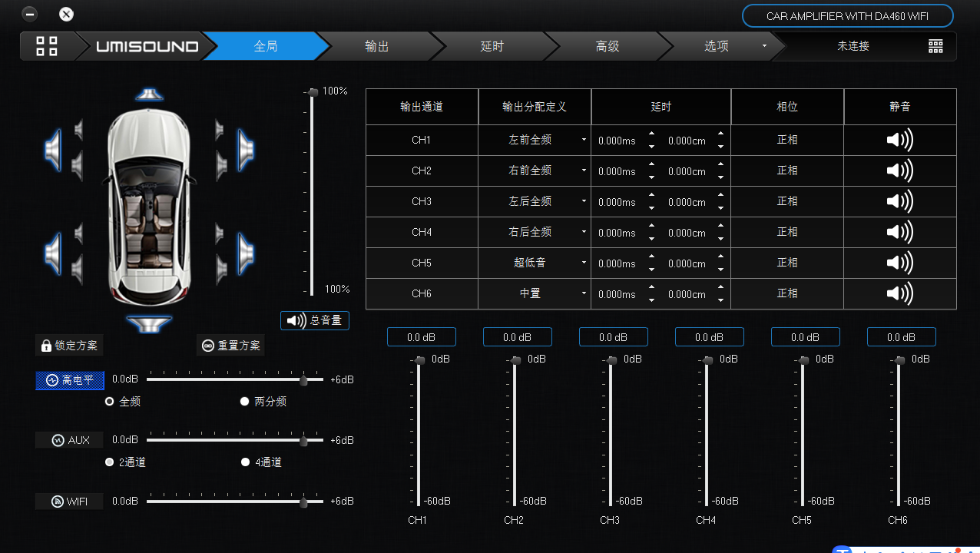Click the 重置方案 button
The height and width of the screenshot is (553, 980).
point(230,346)
